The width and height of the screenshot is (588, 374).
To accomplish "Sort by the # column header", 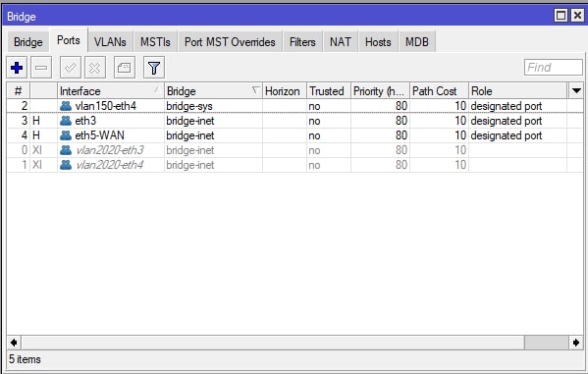I will (18, 90).
